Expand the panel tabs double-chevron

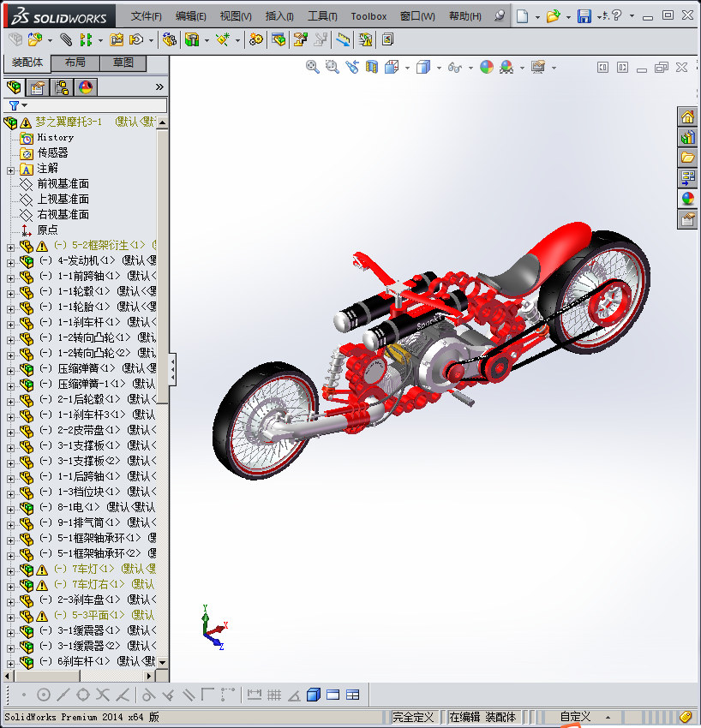(159, 87)
